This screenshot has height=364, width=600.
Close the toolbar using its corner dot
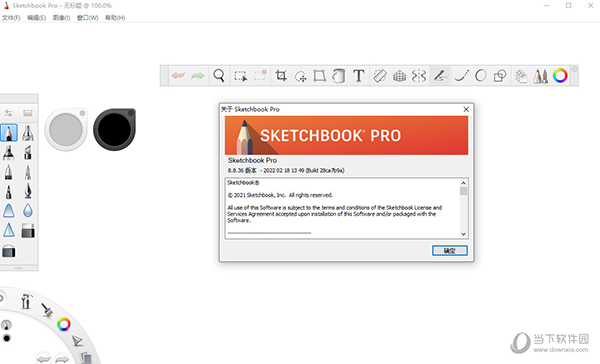574,69
